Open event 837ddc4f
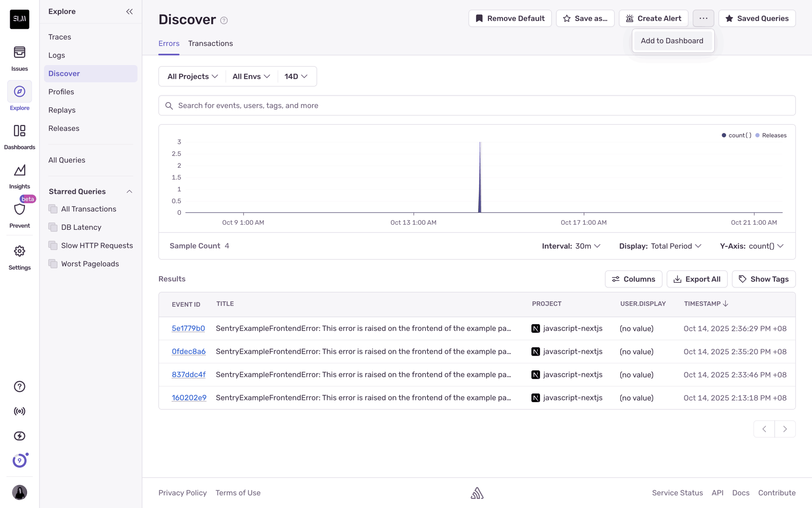This screenshot has width=812, height=508. coord(189,375)
